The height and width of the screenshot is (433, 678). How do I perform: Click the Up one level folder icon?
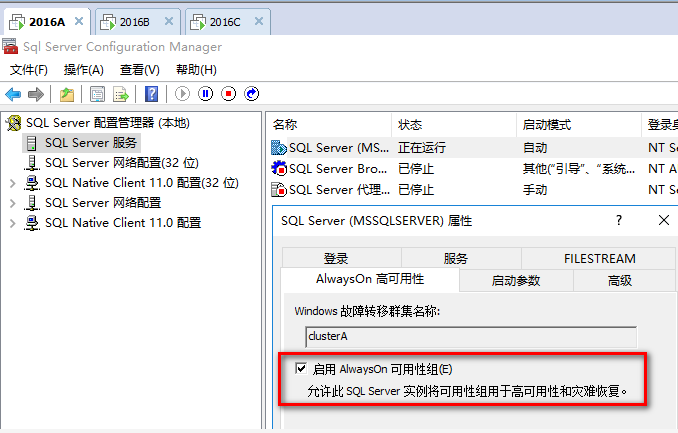coord(66,94)
